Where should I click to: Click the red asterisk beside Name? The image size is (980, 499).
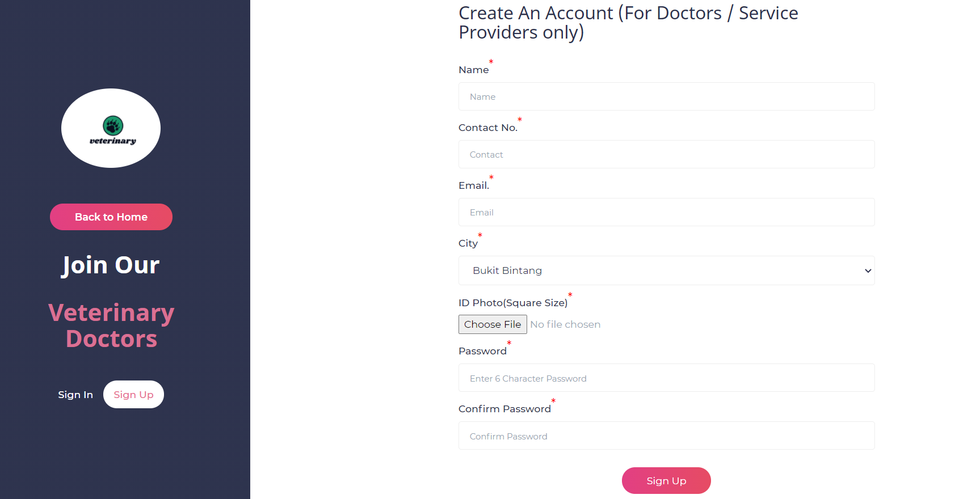[x=491, y=62]
